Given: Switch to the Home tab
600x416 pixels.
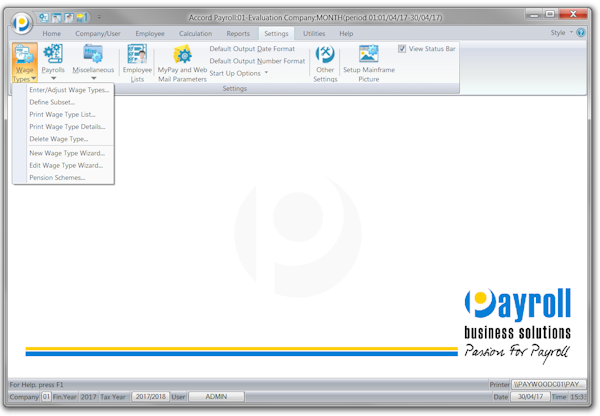Looking at the screenshot, I should 52,34.
